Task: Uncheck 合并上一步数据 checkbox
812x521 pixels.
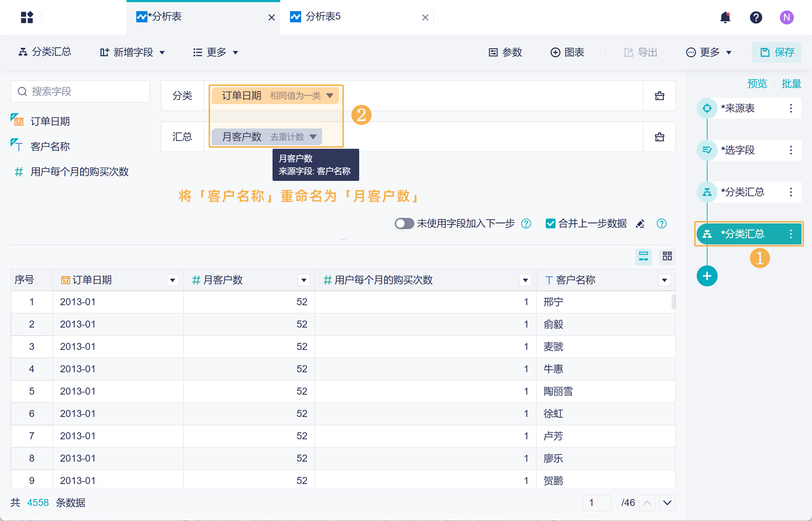Action: coord(550,223)
